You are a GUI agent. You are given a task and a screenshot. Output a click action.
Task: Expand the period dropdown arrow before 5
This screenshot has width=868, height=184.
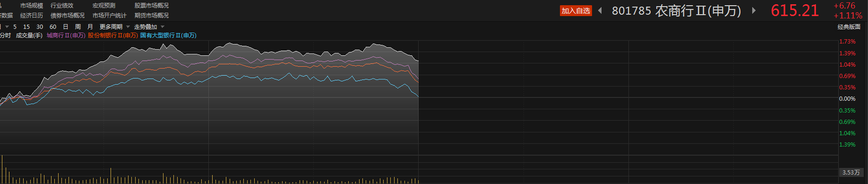tap(7, 26)
